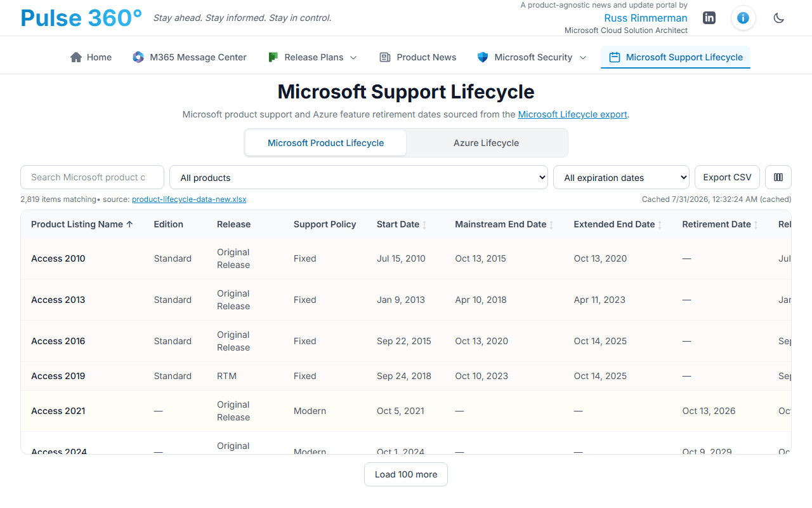Select the Access 2013 row name
This screenshot has width=812, height=508.
[58, 300]
